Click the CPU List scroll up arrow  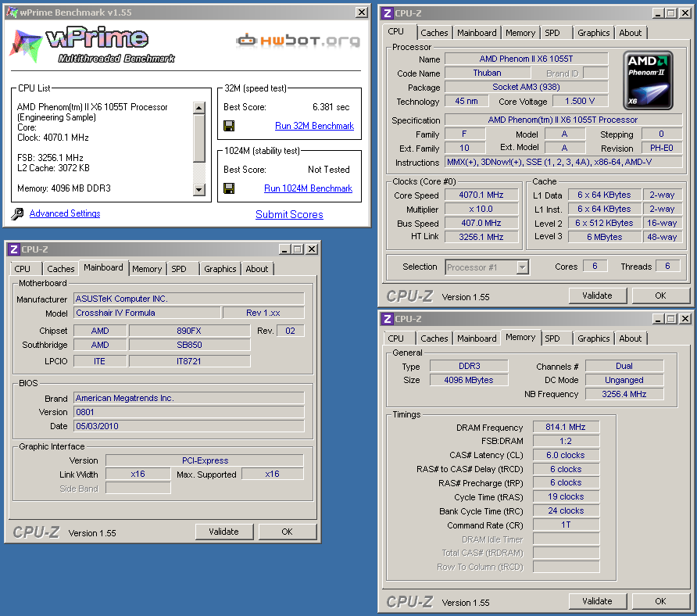click(x=198, y=108)
